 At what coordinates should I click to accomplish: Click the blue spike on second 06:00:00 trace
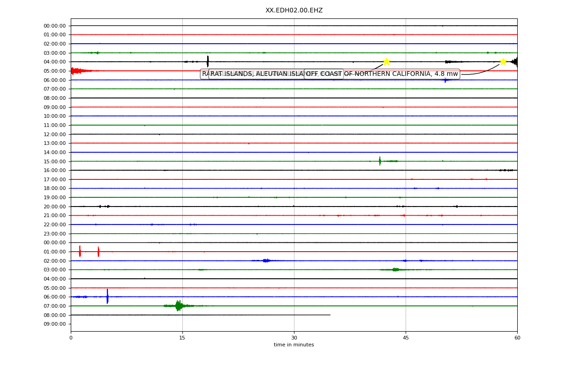(x=107, y=296)
